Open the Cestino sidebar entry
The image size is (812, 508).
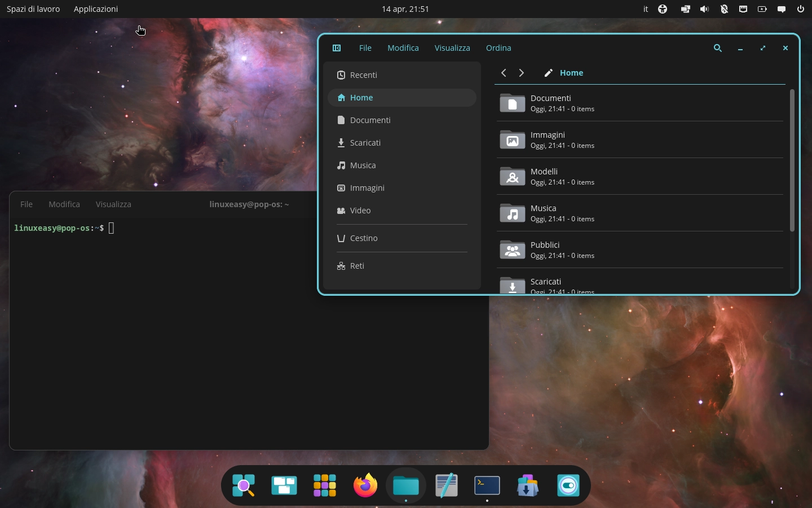click(x=363, y=238)
